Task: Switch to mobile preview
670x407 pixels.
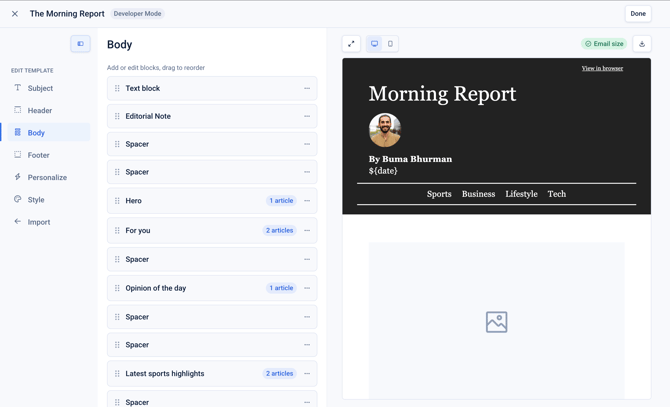Action: click(390, 44)
